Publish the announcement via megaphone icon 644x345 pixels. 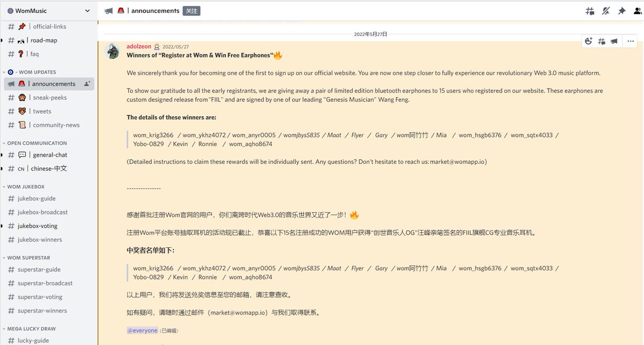tap(614, 41)
